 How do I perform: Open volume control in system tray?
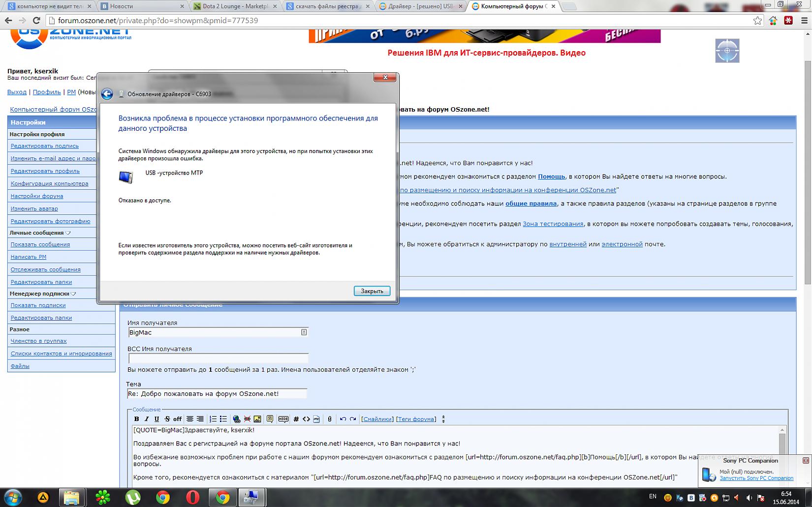coord(749,498)
